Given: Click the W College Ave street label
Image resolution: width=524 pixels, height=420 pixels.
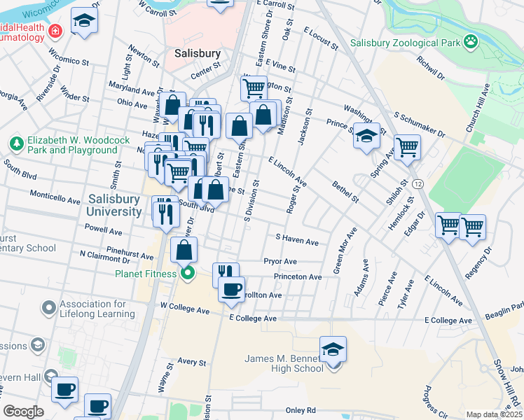Looking at the screenshot, I should click(x=185, y=308).
